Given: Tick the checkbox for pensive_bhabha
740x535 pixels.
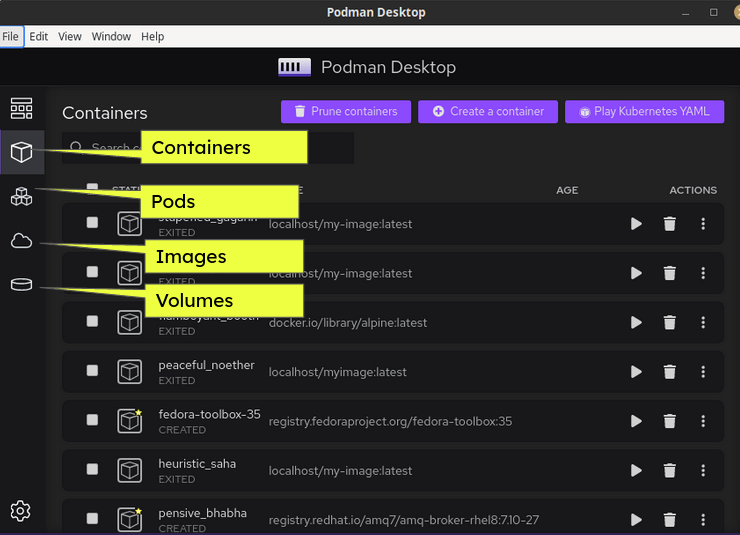Looking at the screenshot, I should [x=92, y=518].
